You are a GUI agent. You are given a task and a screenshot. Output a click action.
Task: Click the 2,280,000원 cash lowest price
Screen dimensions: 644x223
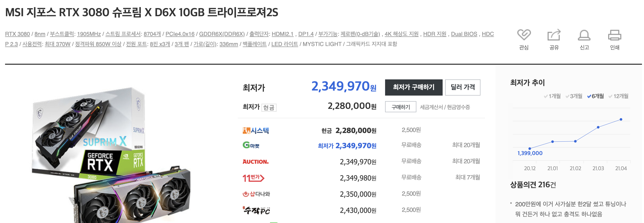tap(352, 106)
